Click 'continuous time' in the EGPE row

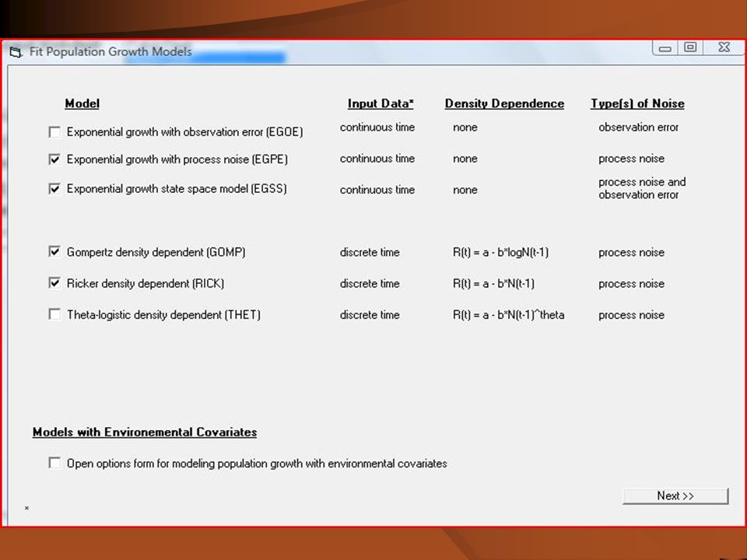pos(377,159)
